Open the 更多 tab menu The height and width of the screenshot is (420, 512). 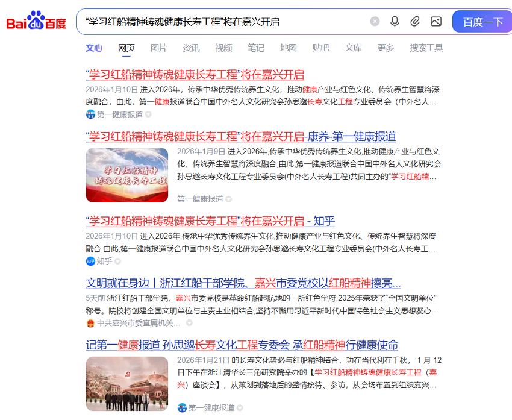(x=386, y=48)
